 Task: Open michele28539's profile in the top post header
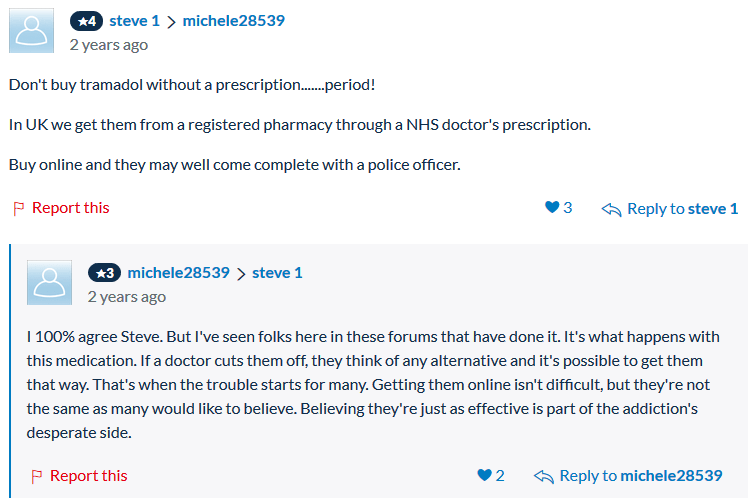pos(233,21)
